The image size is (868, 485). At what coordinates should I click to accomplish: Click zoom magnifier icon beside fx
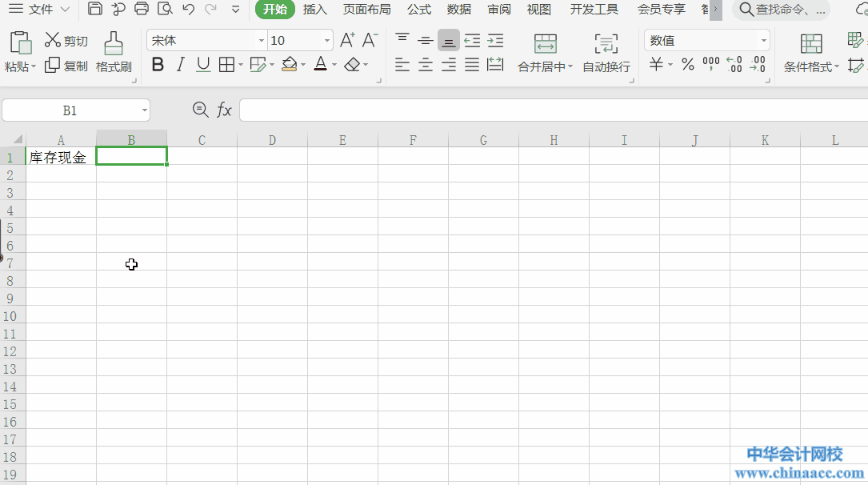pyautogui.click(x=200, y=110)
